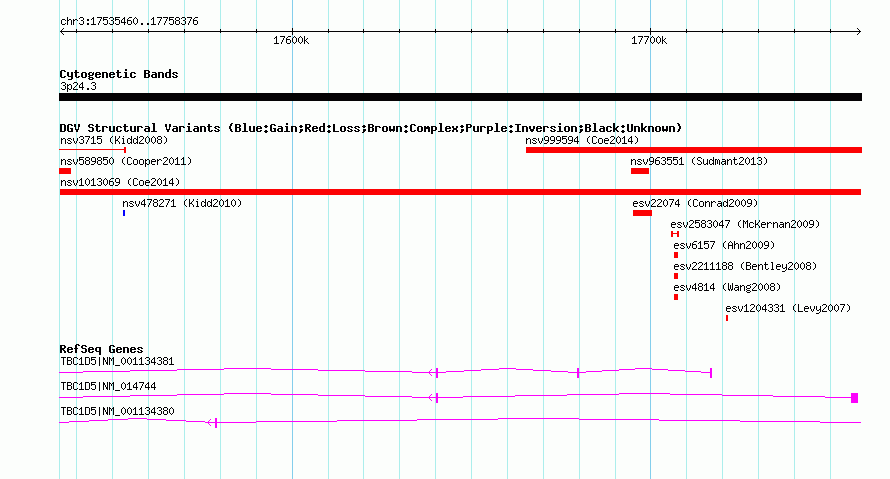Open the Cytogenetic Bands track title
Screen dimensions: 890x479
119,74
